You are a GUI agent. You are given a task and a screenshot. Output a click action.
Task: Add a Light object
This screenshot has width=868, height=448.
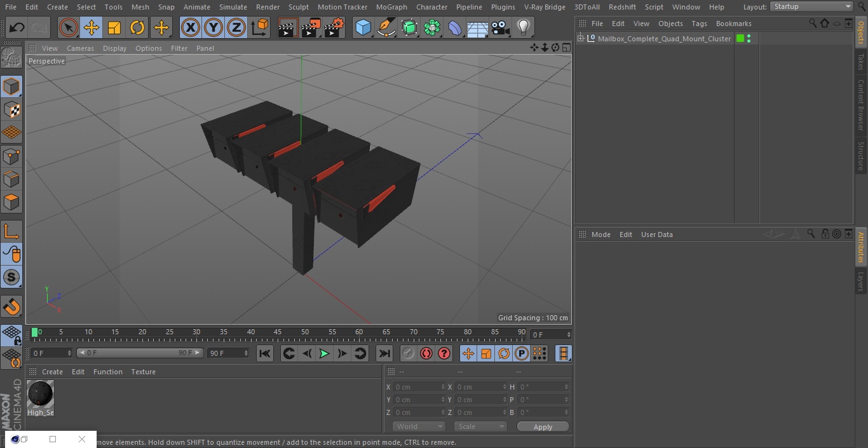[523, 27]
